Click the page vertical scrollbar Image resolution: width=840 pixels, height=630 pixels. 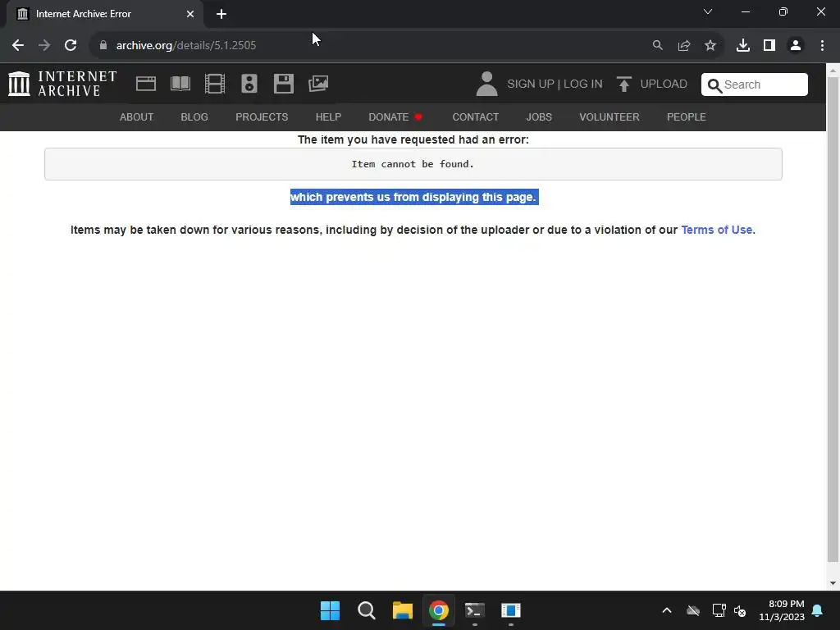pyautogui.click(x=833, y=319)
